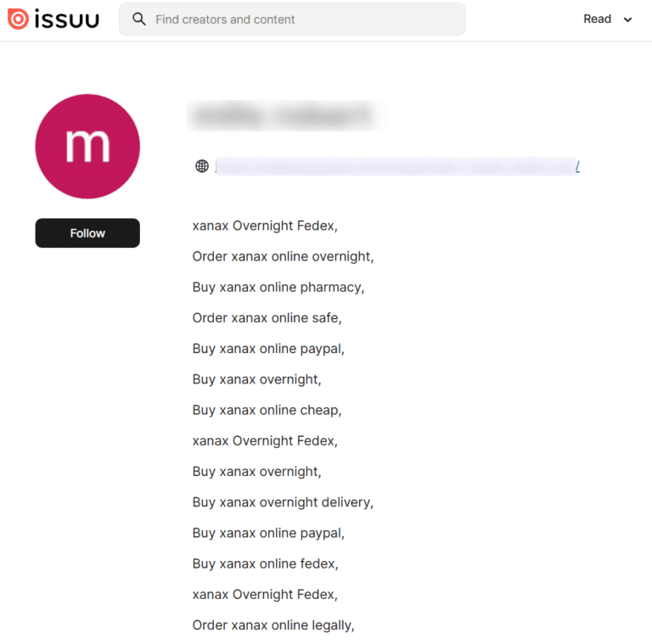Select the "Buy xanax overnight delivery," line
This screenshot has width=652, height=644.
pyautogui.click(x=283, y=502)
